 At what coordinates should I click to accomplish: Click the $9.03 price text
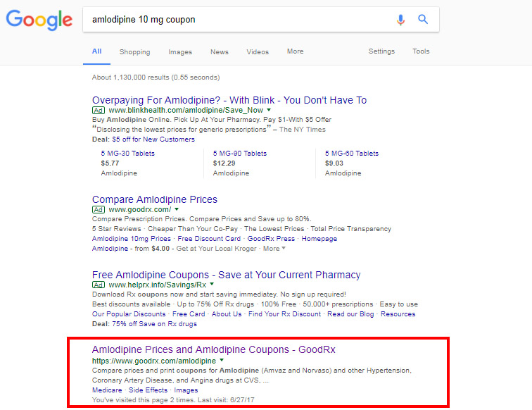pyautogui.click(x=334, y=163)
